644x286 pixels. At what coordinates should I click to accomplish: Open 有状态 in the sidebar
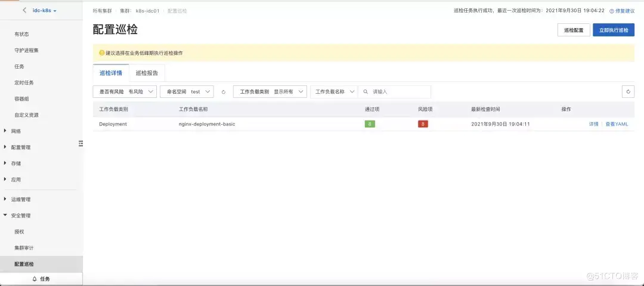[x=22, y=34]
